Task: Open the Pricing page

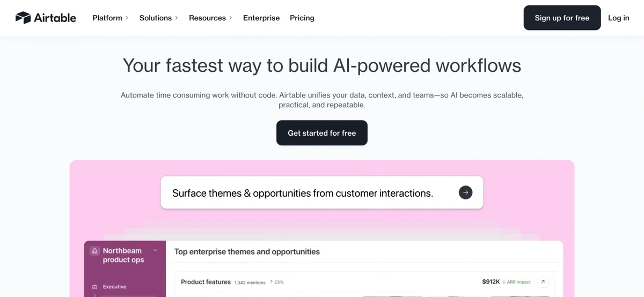Action: (x=302, y=18)
